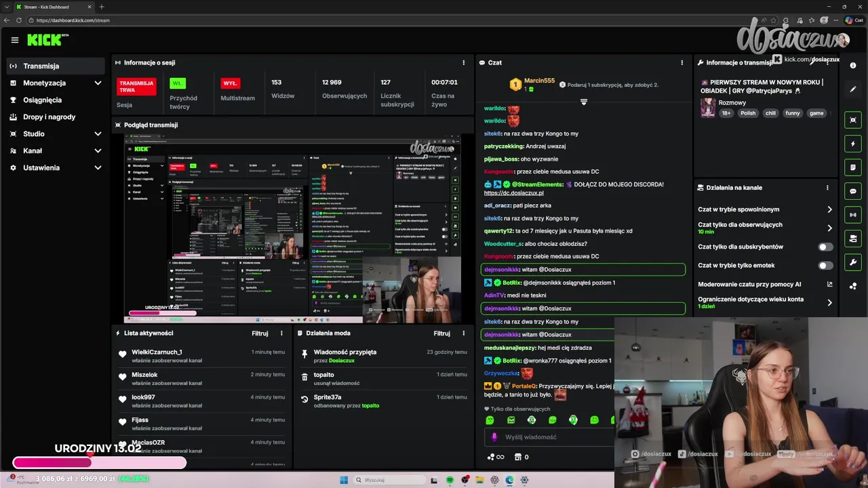This screenshot has height=488, width=868.
Task: Open the dc.dosiaczux.pl link in chat
Action: coord(514,193)
